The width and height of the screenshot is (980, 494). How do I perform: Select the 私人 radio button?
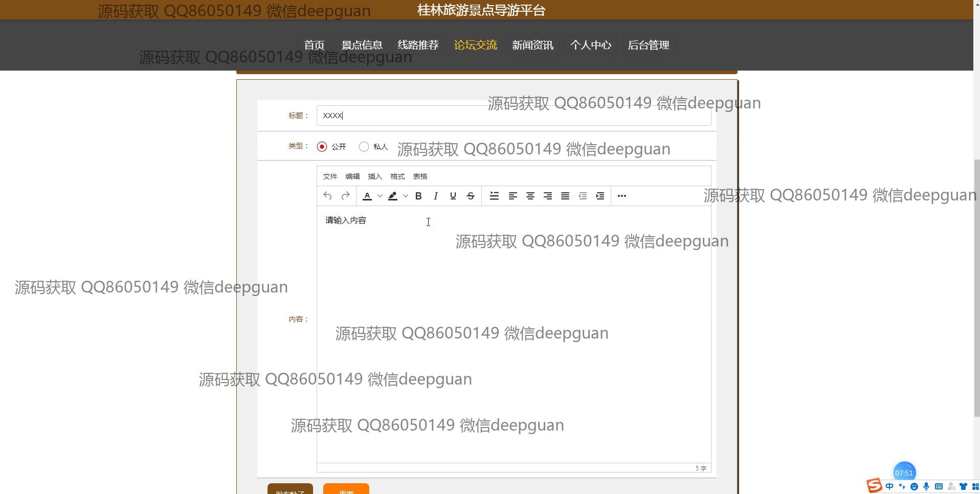coord(364,147)
